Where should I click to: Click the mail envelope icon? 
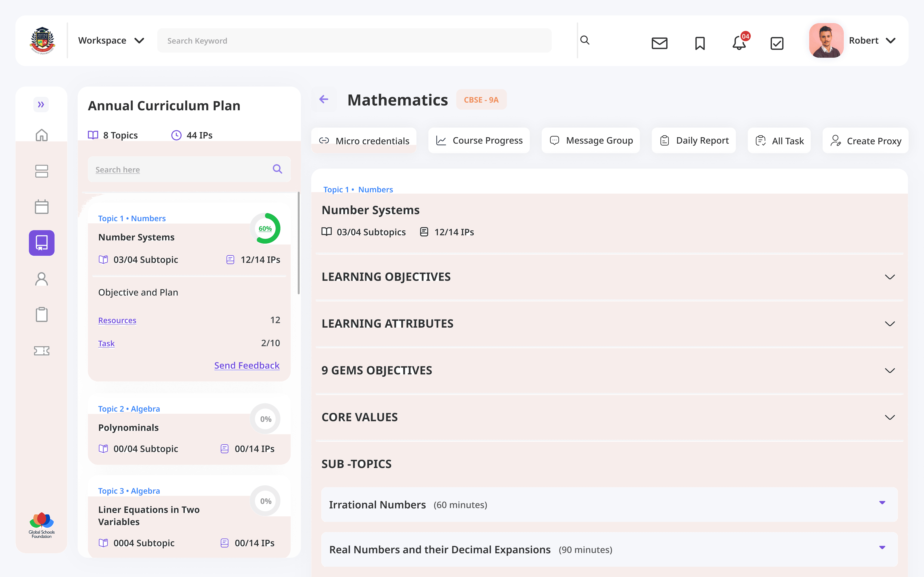click(659, 43)
